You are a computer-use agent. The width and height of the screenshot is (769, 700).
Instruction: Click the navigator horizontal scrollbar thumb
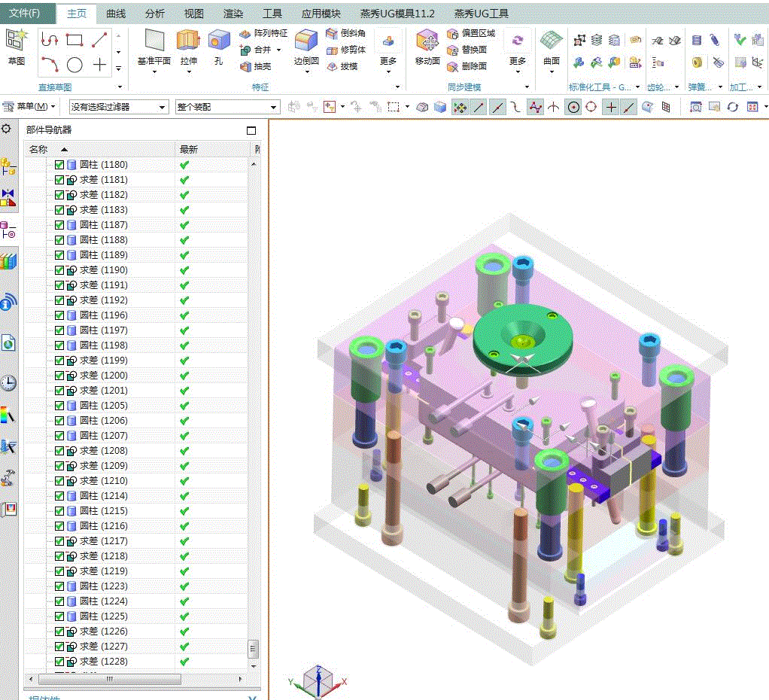point(109,680)
